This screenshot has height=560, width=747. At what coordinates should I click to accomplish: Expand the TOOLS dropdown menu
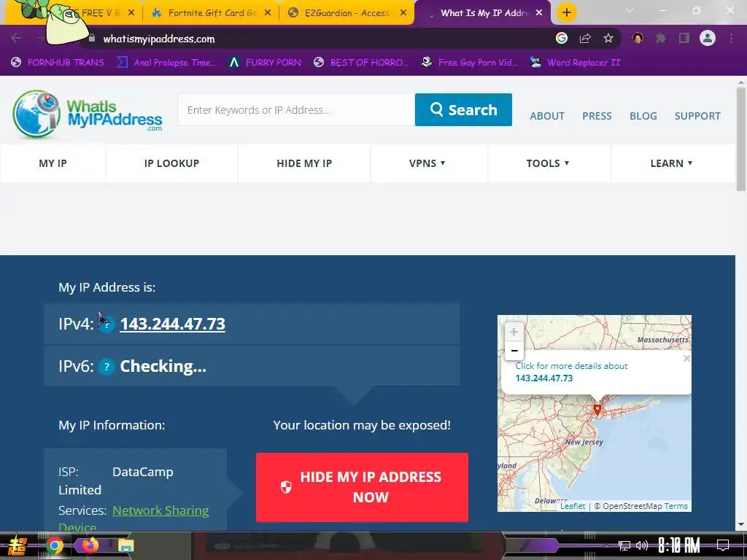coord(548,163)
